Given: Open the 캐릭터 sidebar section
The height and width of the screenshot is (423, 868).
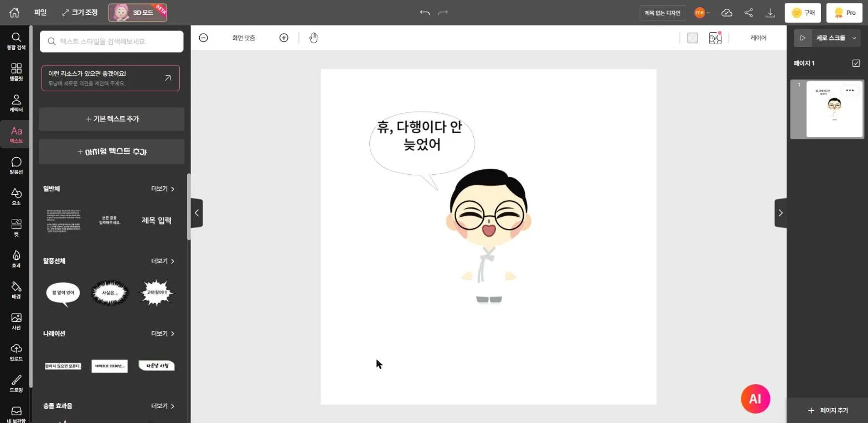Looking at the screenshot, I should (x=16, y=103).
